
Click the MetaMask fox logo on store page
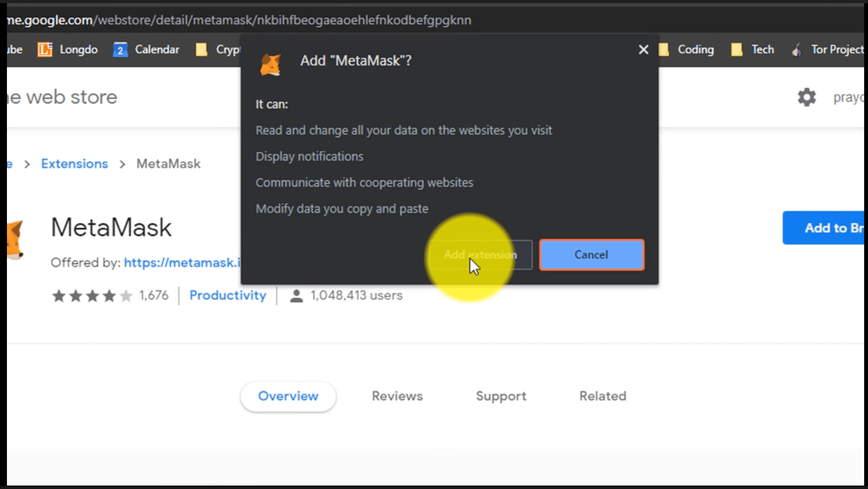(x=15, y=240)
